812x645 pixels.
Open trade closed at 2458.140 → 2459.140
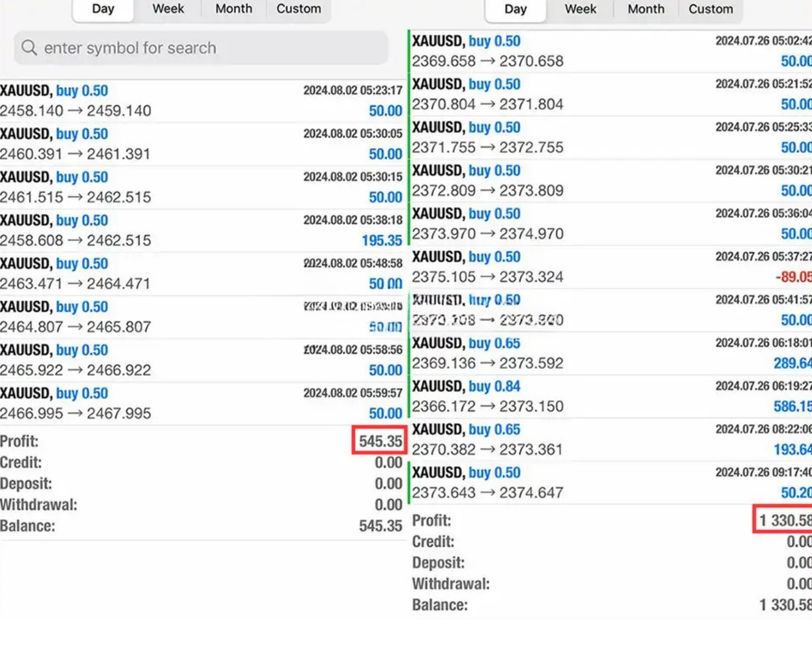[201, 101]
